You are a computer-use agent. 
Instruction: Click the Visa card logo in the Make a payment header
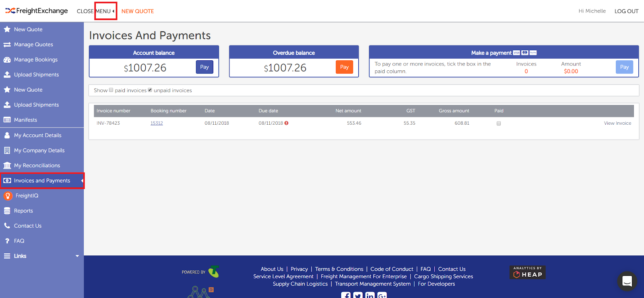(516, 53)
